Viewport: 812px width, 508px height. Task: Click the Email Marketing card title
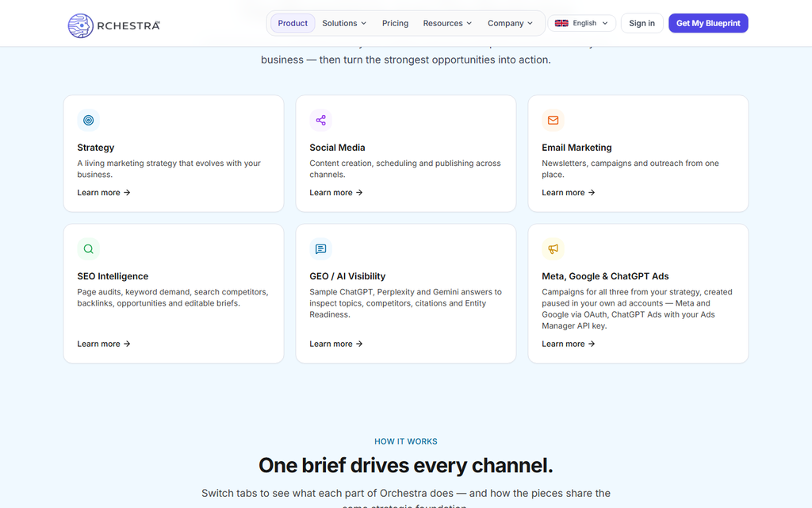[577, 148]
